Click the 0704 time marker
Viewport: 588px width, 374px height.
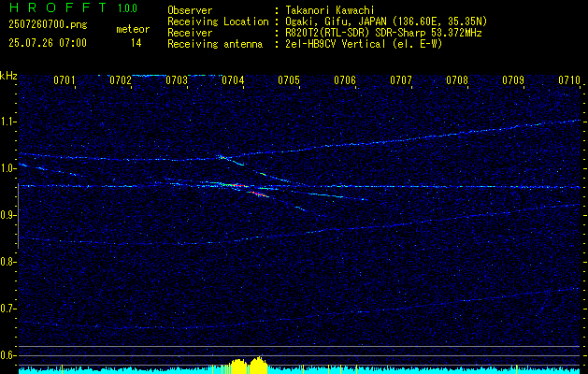click(x=233, y=80)
